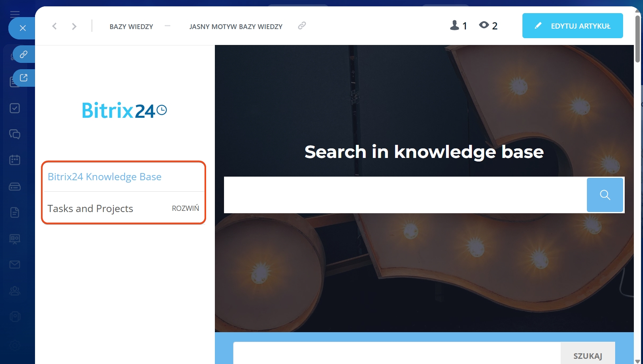Open JASNY MOTYW BAZY WIEDZY breadcrumb
The width and height of the screenshot is (643, 364).
pyautogui.click(x=236, y=27)
